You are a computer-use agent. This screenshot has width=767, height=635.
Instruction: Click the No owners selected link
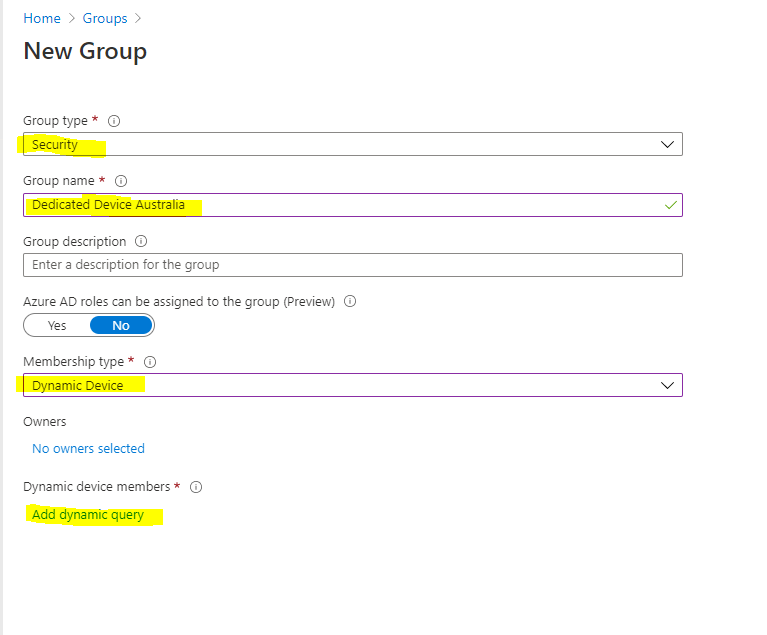tap(88, 448)
